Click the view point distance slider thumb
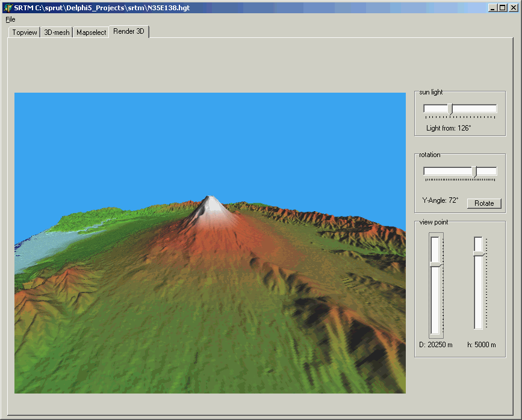 435,264
